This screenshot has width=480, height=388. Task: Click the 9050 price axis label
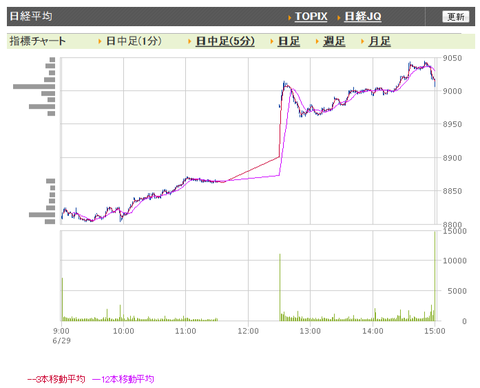pos(452,58)
